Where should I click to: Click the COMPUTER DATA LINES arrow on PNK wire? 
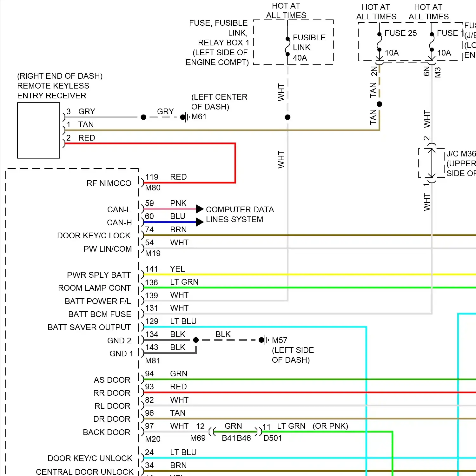(199, 209)
